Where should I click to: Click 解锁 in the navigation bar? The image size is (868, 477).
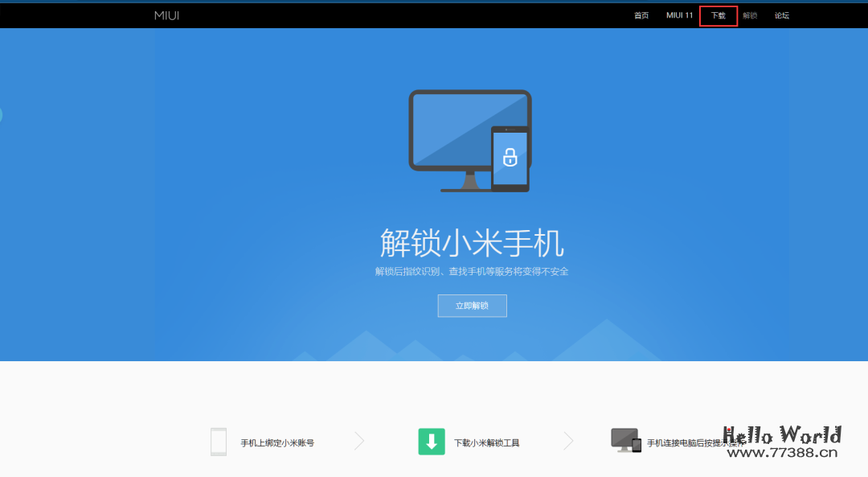(x=751, y=14)
